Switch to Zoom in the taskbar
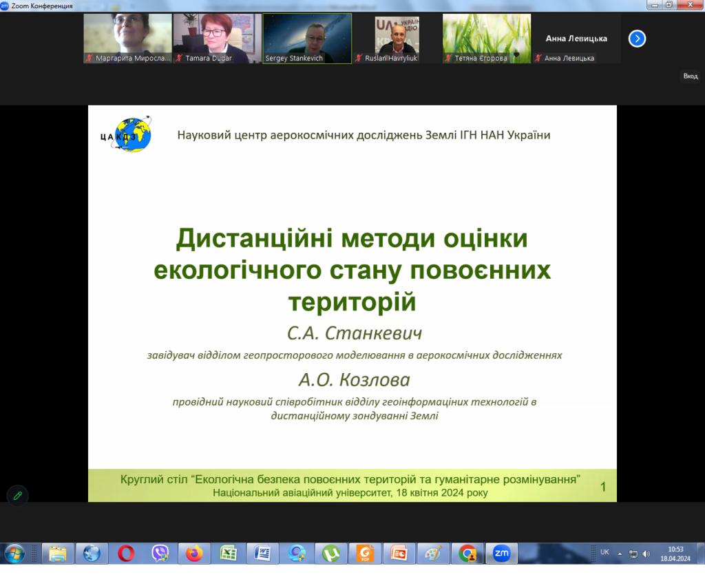 click(x=501, y=553)
